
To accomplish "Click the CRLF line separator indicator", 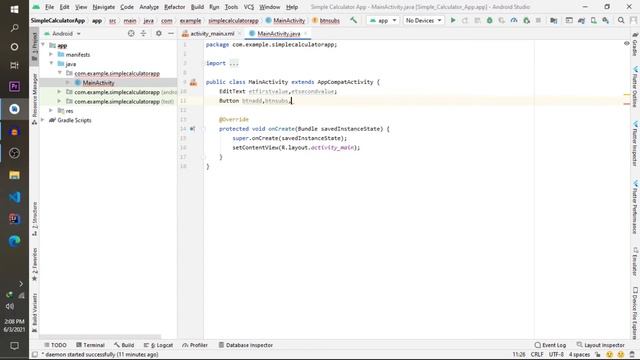I will [x=537, y=355].
